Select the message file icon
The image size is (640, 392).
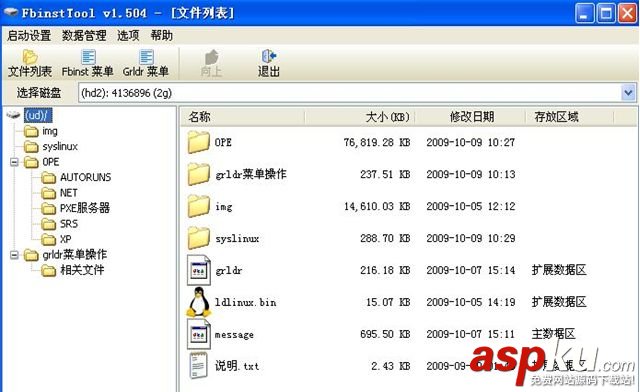199,334
